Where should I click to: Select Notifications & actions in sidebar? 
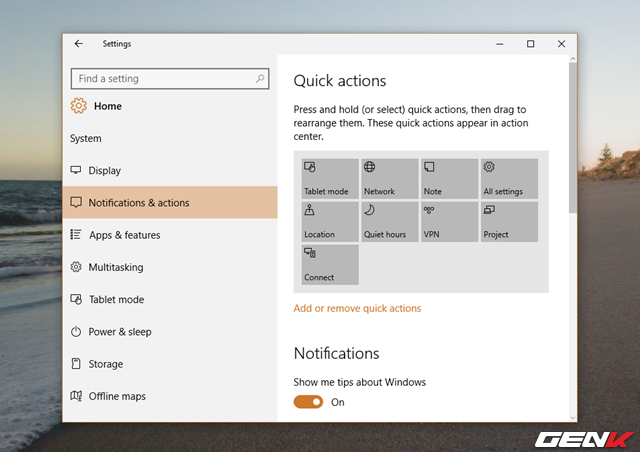point(170,203)
